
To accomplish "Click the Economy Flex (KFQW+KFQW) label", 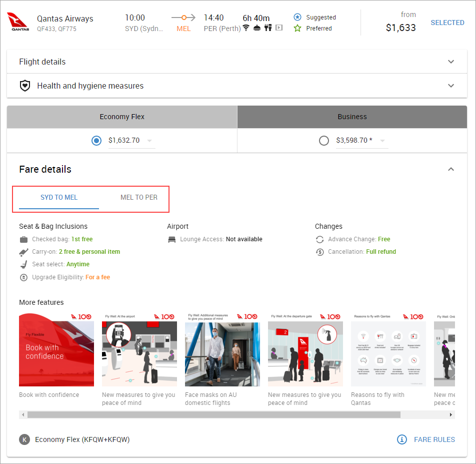I will click(x=82, y=439).
